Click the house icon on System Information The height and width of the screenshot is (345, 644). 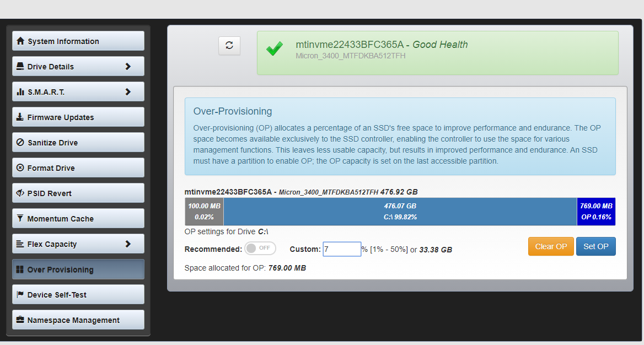(x=20, y=41)
